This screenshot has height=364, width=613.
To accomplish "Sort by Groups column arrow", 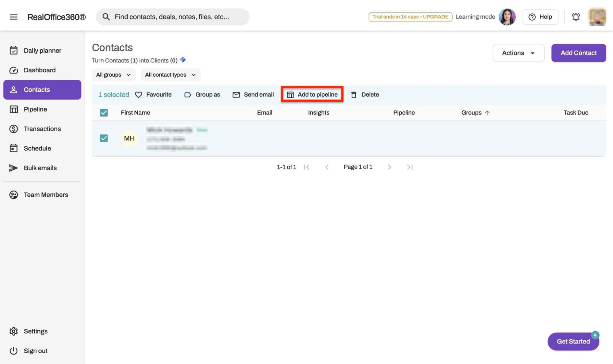I will pos(487,113).
